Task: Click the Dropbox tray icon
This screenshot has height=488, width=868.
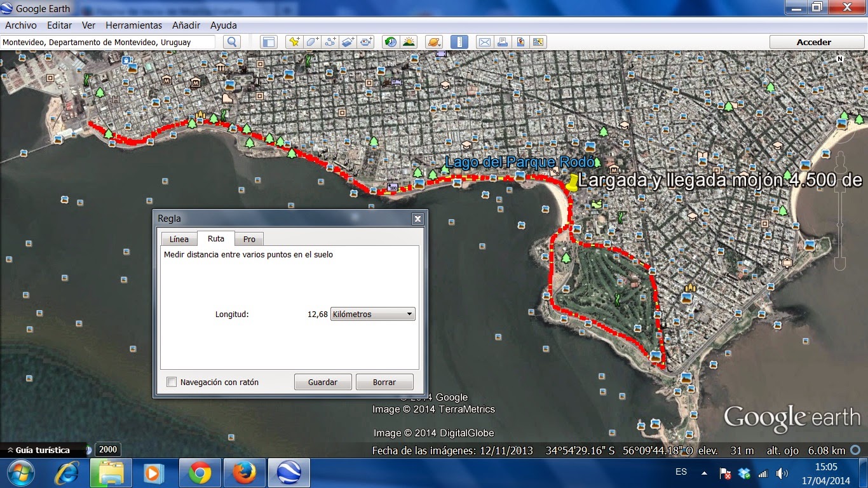Action: 744,473
